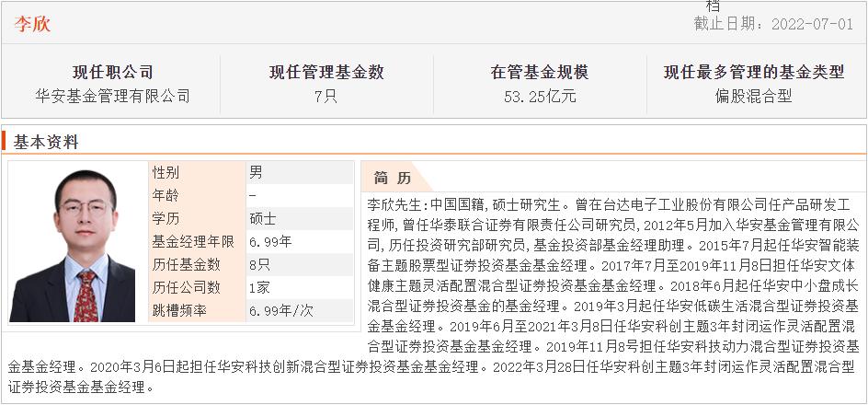
Task: Click resume line mentioning 2015年7月起任华安智能装
Action: 612,244
